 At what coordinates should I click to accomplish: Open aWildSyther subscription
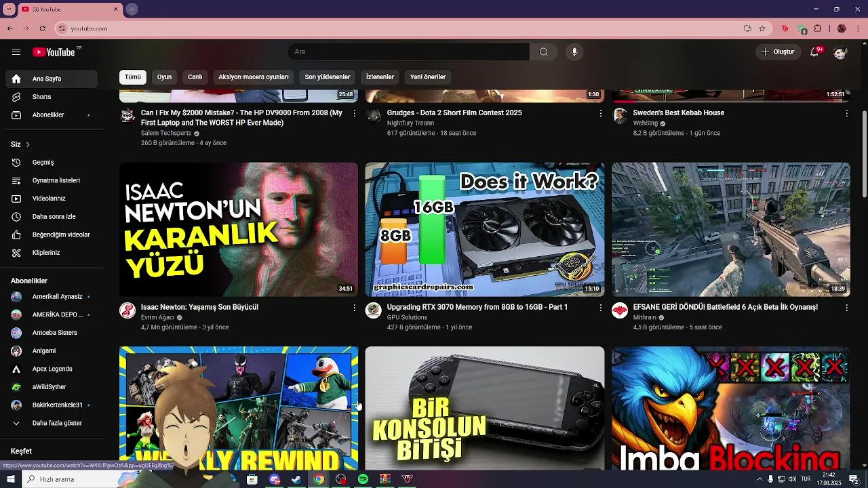(x=52, y=387)
